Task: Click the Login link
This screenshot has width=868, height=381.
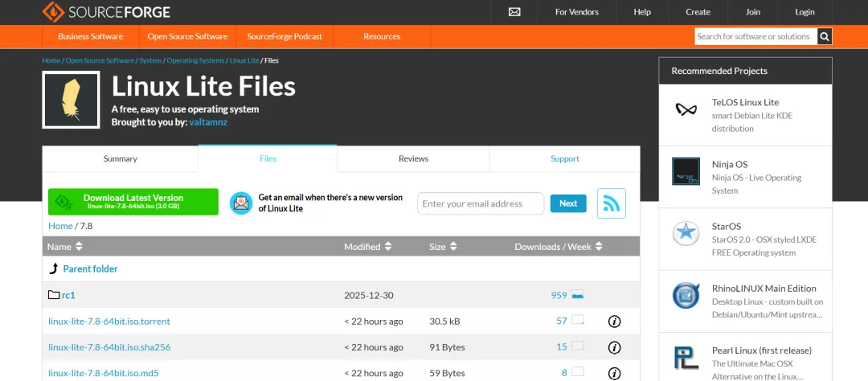Action: tap(805, 11)
